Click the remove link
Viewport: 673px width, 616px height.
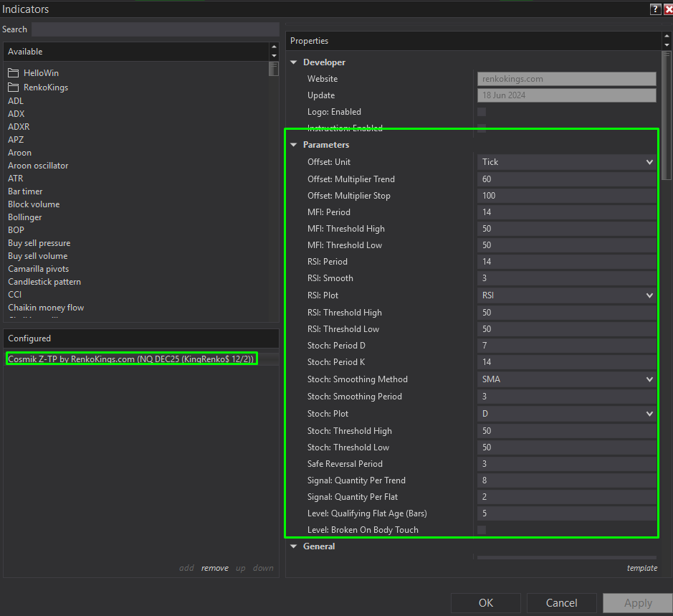[x=214, y=568]
